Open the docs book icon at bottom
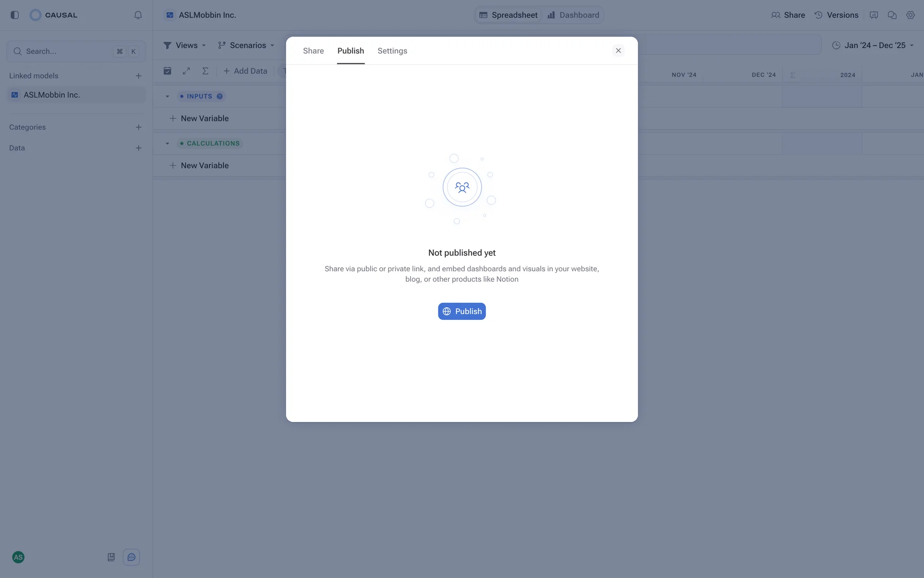 coord(111,557)
